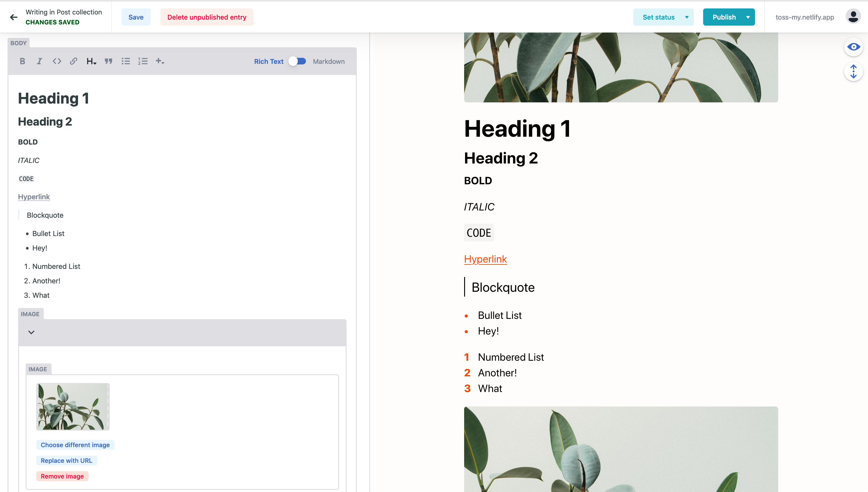Create a bulleted list from the toolbar
This screenshot has width=868, height=492.
pos(125,61)
